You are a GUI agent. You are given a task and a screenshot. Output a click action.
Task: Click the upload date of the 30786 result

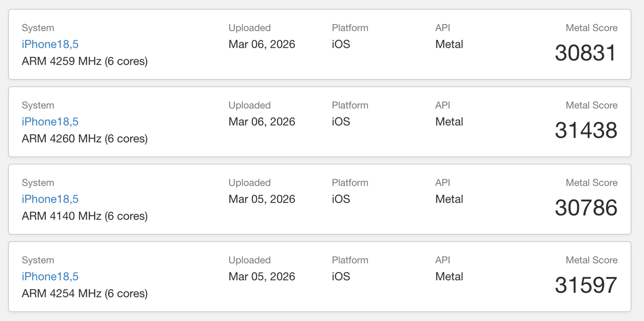click(x=262, y=199)
